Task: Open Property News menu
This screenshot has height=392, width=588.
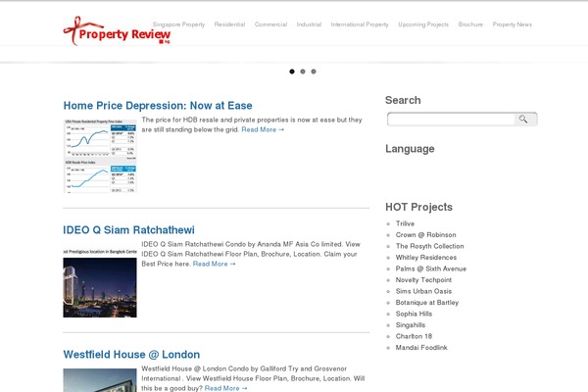Action: (x=513, y=24)
